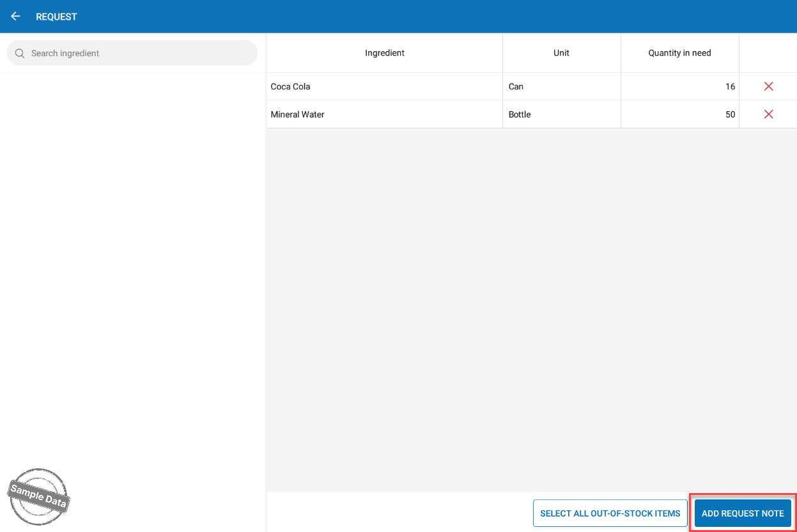Click the Can unit cell
The height and width of the screenshot is (532, 797).
click(516, 87)
